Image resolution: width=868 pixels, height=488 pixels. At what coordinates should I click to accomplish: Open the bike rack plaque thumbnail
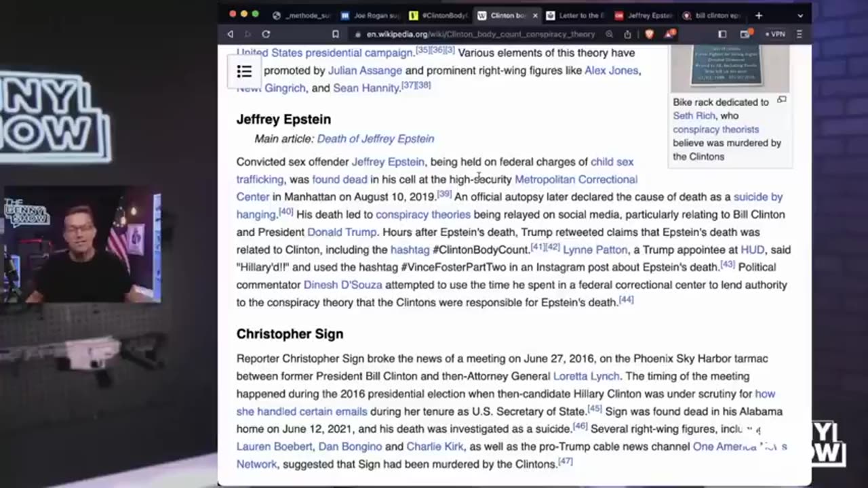pos(730,67)
